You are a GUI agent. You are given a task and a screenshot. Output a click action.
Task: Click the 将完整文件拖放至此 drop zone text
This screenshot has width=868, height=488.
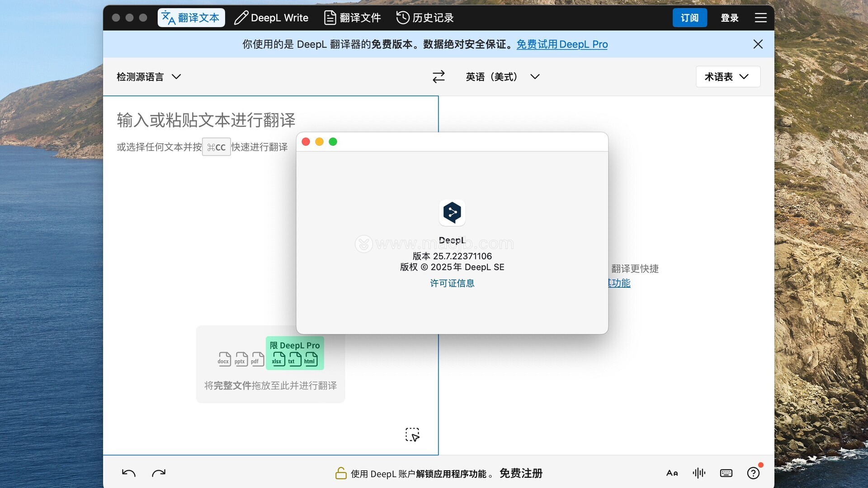click(270, 385)
